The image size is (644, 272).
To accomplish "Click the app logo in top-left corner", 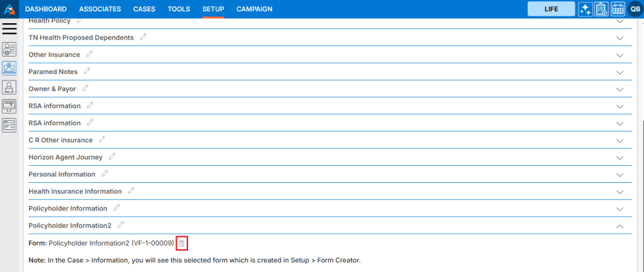I will [x=9, y=9].
